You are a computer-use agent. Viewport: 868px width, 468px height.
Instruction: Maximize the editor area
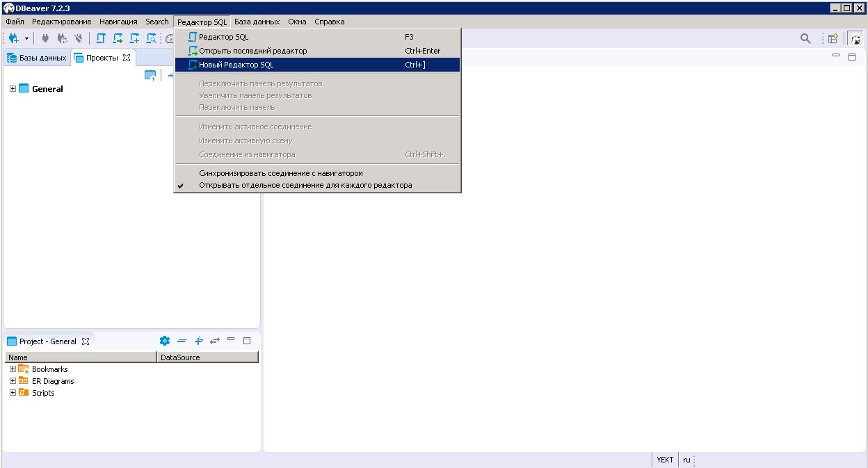(851, 57)
